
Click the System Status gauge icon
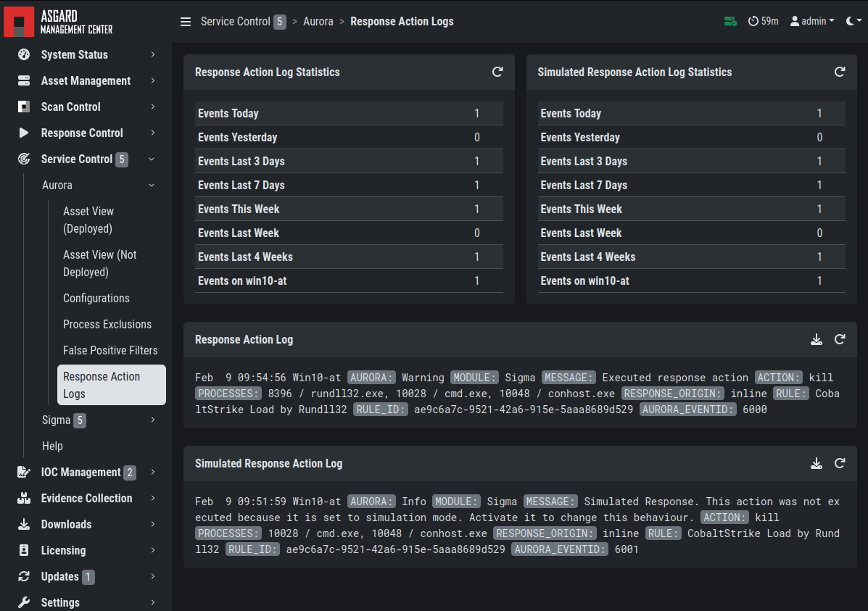pyautogui.click(x=24, y=54)
